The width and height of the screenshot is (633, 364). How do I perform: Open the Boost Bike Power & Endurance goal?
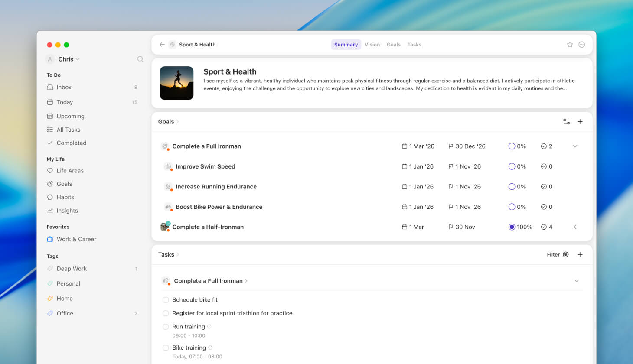pos(219,207)
